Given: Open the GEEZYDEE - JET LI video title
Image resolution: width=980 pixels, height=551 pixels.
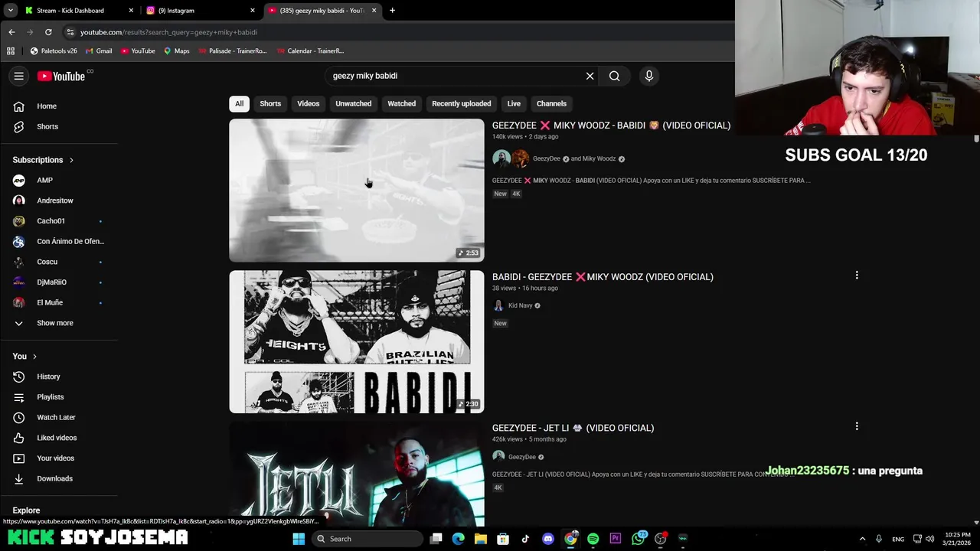Looking at the screenshot, I should [x=573, y=428].
